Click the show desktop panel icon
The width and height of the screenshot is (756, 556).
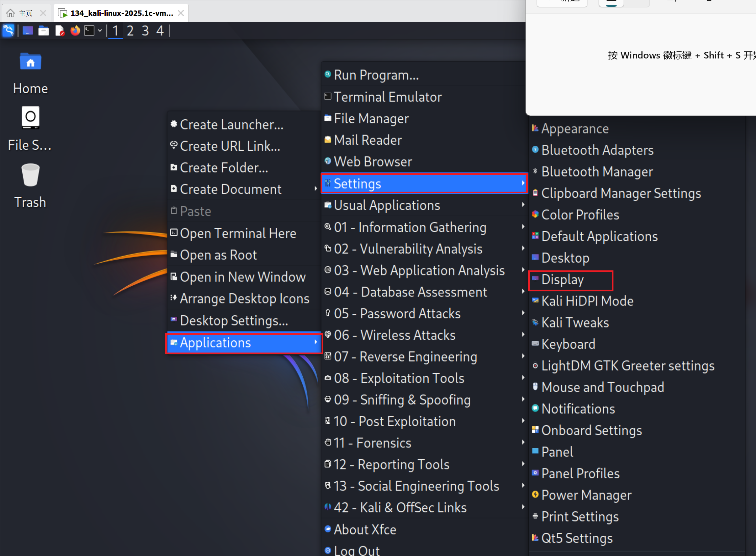coord(28,31)
